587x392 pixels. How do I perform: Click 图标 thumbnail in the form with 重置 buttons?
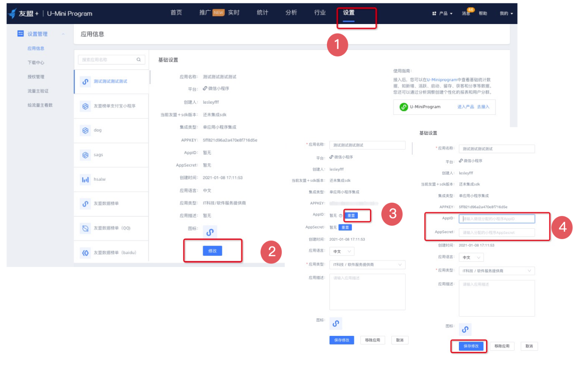tap(336, 323)
